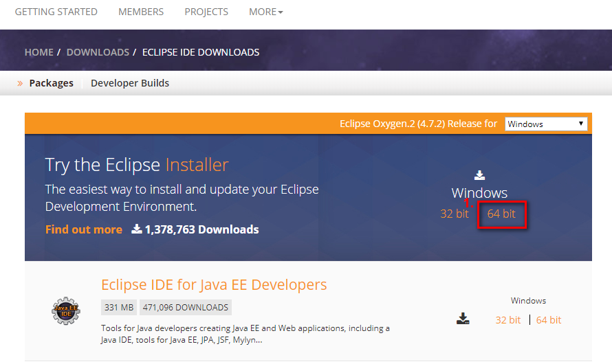Click the Find out more link
This screenshot has height=364, width=612.
83,229
